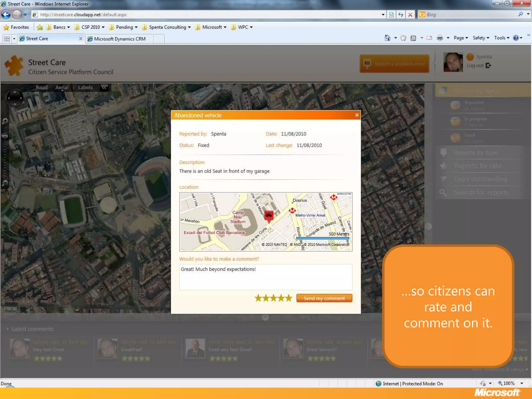Viewport: 532px width, 399px height.
Task: Open Search for reports section
Action: pos(481,192)
